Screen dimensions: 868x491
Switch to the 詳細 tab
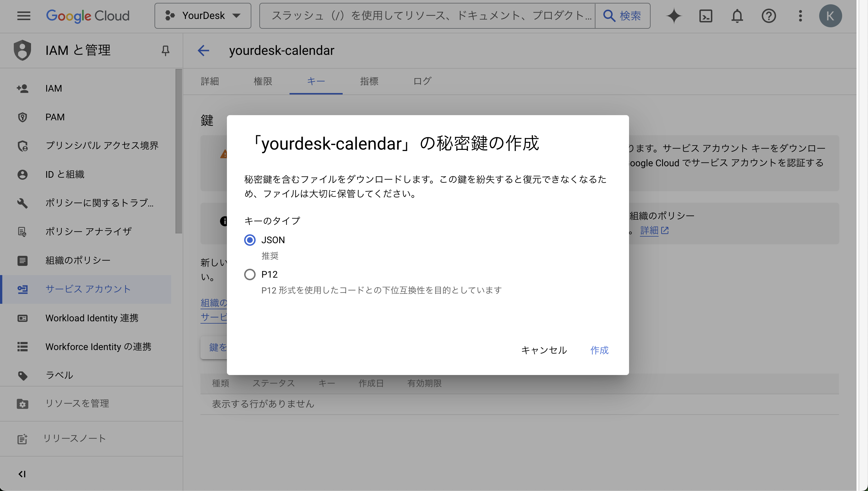210,81
